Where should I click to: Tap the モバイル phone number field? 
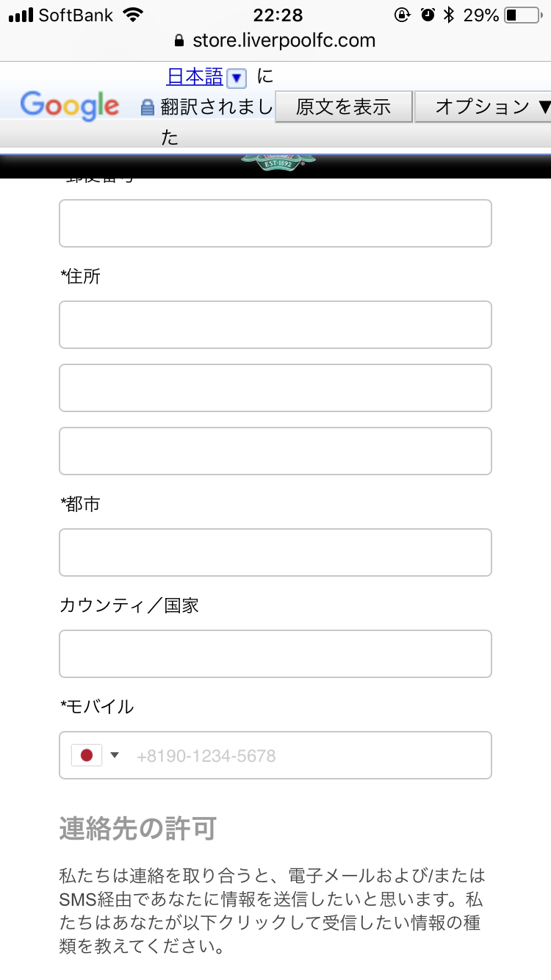coord(309,755)
